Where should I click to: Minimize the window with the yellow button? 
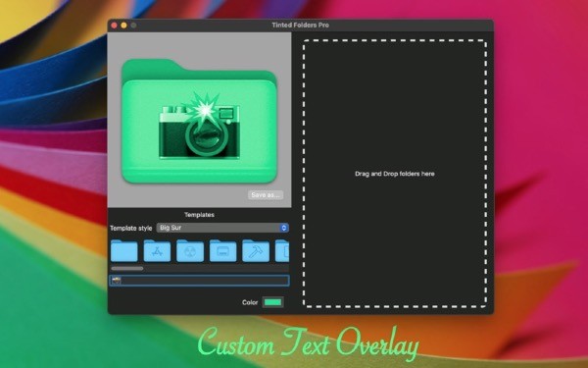coord(123,26)
